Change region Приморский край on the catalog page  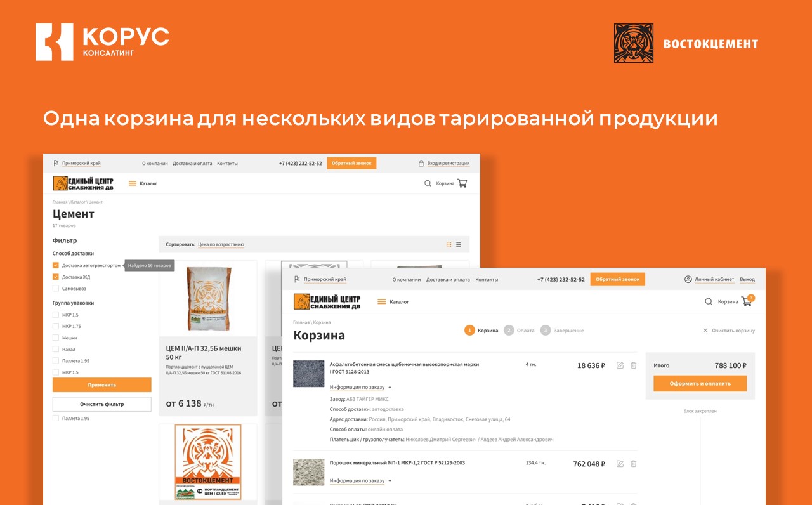(x=81, y=163)
